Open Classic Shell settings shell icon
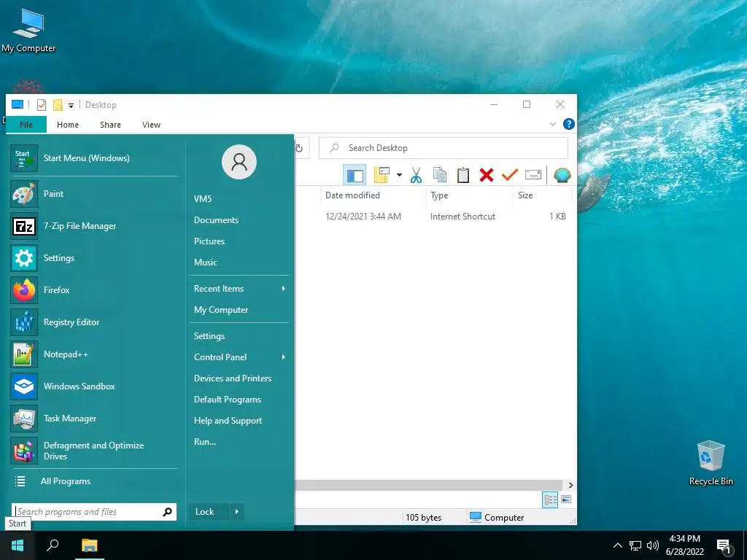Screen dimensions: 747x560 coord(562,175)
